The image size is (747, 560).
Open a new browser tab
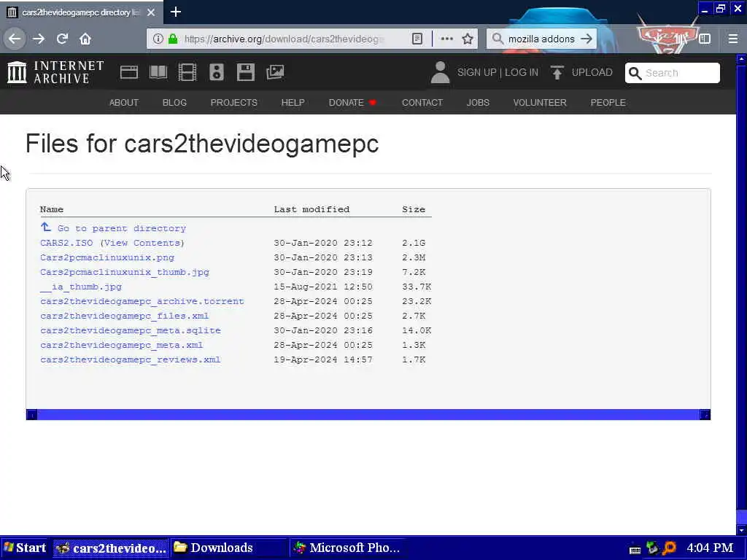(176, 12)
